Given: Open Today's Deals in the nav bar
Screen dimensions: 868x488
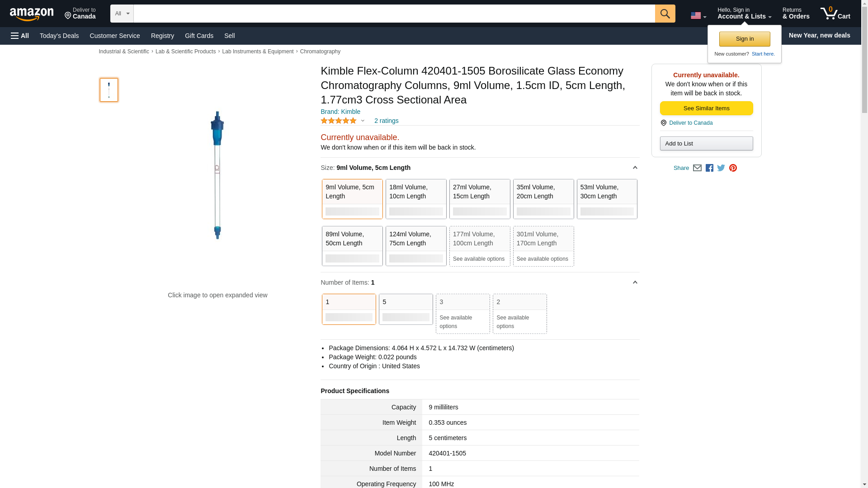Looking at the screenshot, I should [x=59, y=36].
